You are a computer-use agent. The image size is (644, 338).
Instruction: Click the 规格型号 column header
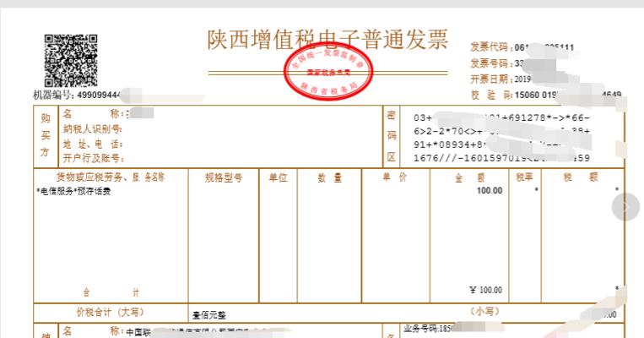224,177
